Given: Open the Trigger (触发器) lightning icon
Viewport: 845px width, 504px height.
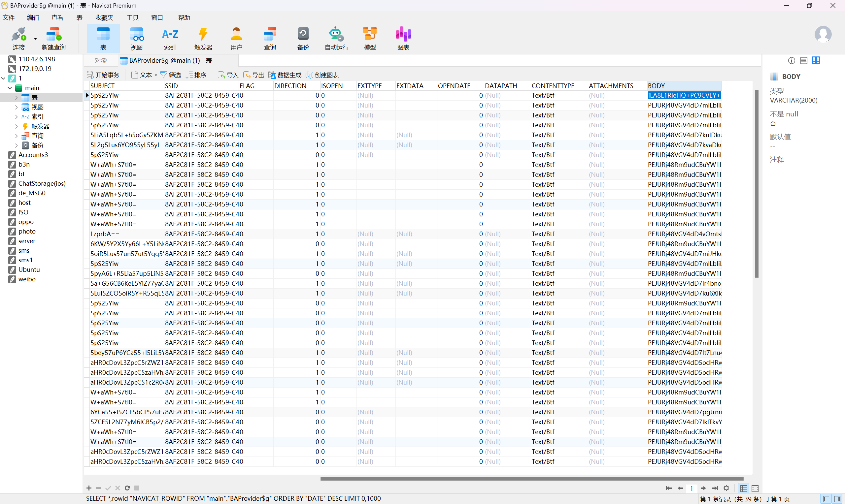Looking at the screenshot, I should pyautogui.click(x=203, y=38).
